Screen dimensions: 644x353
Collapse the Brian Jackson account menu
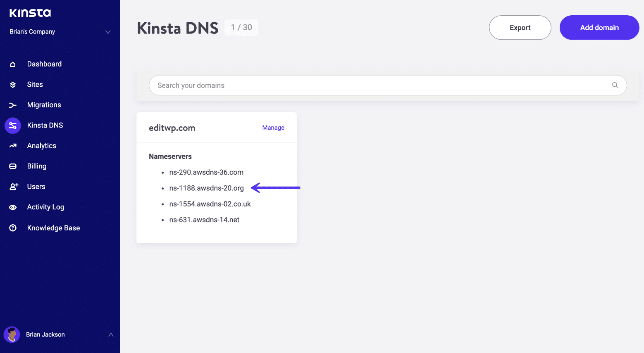110,334
